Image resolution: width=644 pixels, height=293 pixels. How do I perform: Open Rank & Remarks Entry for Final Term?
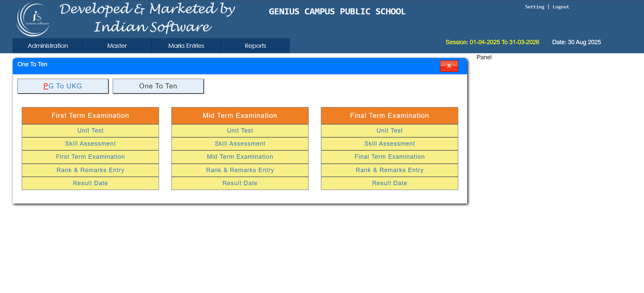click(390, 170)
